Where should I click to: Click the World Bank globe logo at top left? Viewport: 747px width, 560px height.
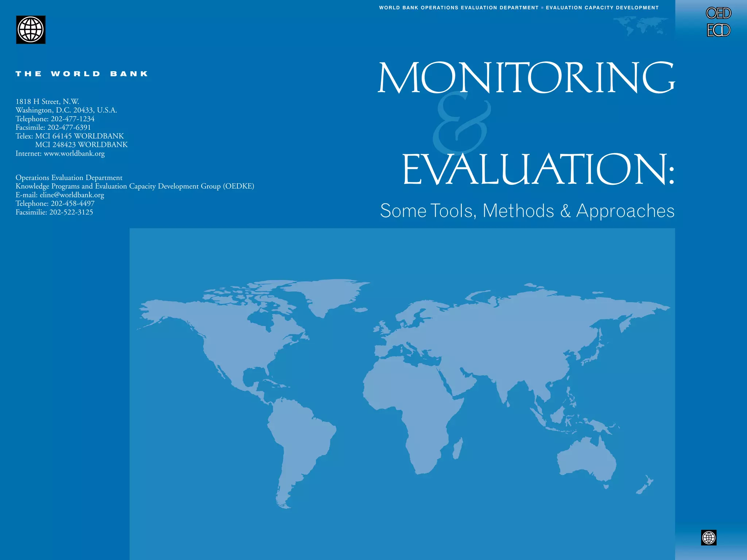coord(31,30)
